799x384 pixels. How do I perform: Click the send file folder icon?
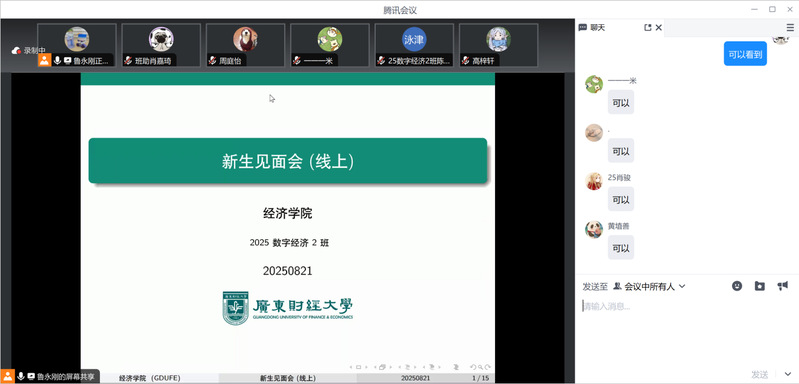[760, 286]
